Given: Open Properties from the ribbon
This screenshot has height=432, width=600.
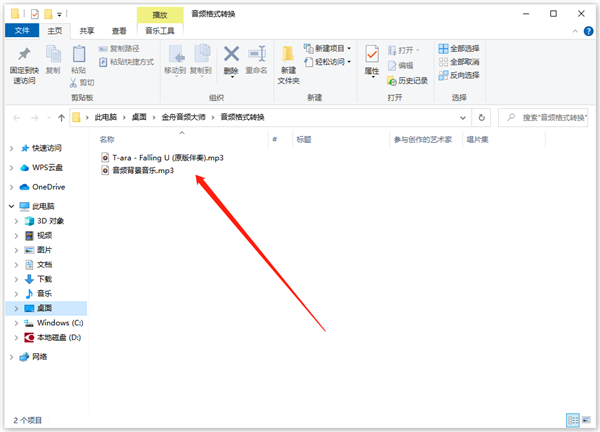Looking at the screenshot, I should click(371, 60).
